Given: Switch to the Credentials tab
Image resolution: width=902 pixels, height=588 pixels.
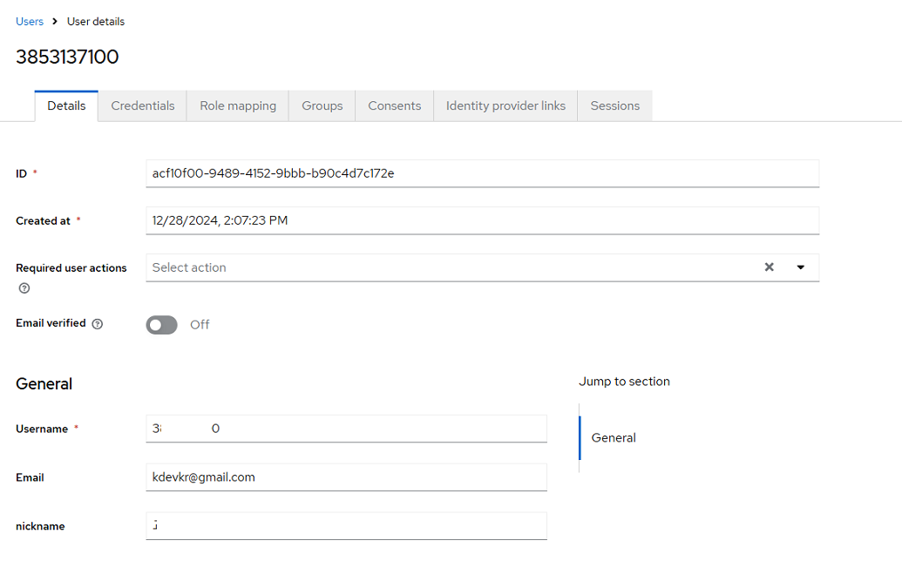Looking at the screenshot, I should [x=143, y=105].
